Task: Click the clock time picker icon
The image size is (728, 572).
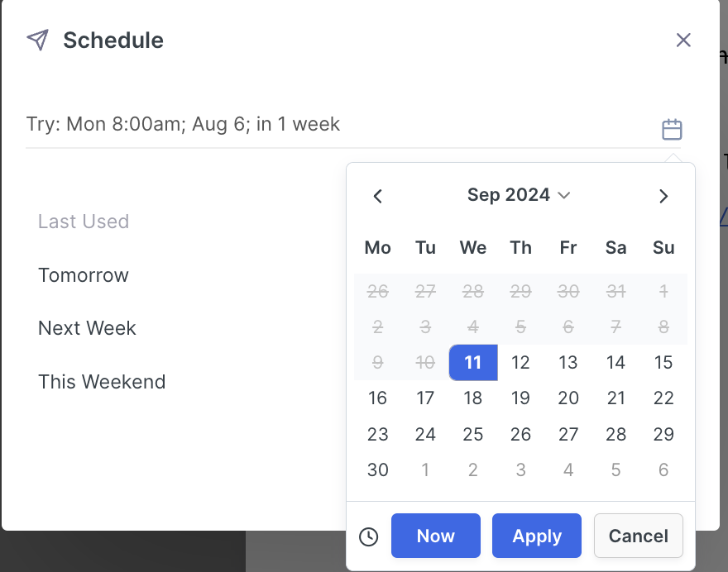Action: click(x=369, y=536)
